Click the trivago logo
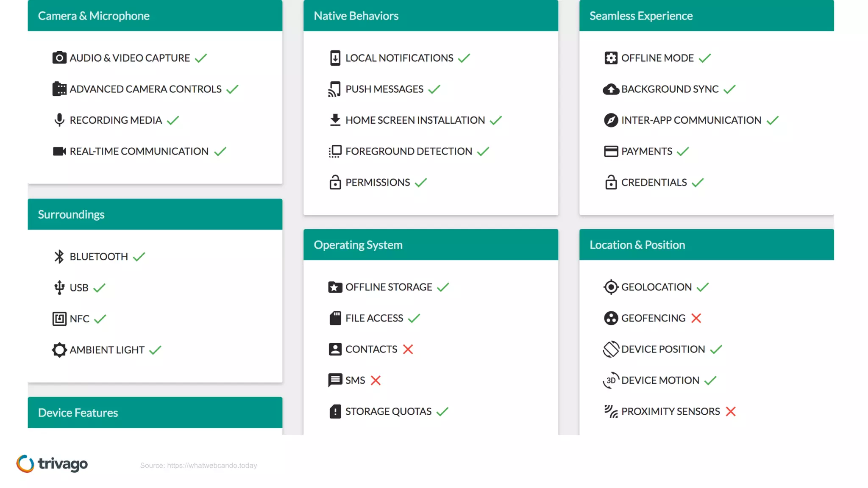The height and width of the screenshot is (488, 868). coord(52,464)
